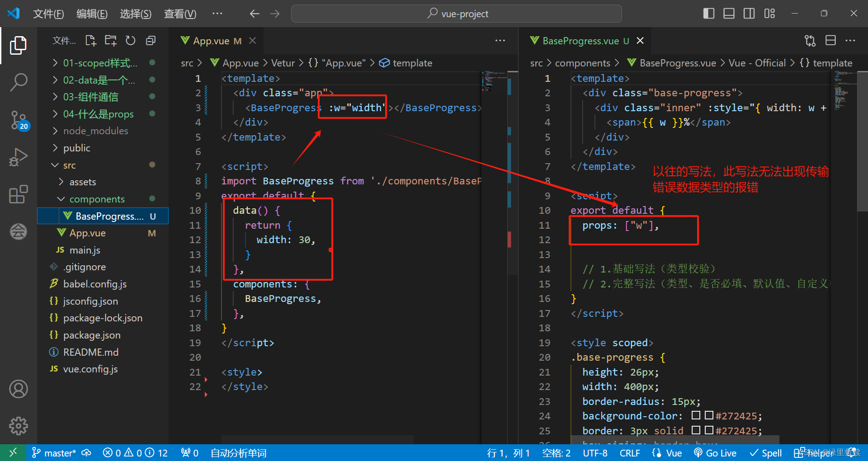The image size is (868, 461).
Task: Click the UTF-8 encoding in status bar
Action: pos(595,452)
